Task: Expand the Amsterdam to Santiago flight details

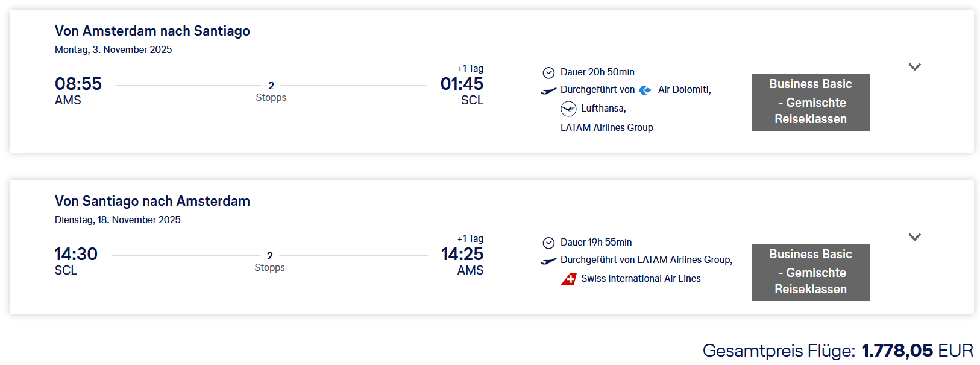Action: [x=914, y=67]
